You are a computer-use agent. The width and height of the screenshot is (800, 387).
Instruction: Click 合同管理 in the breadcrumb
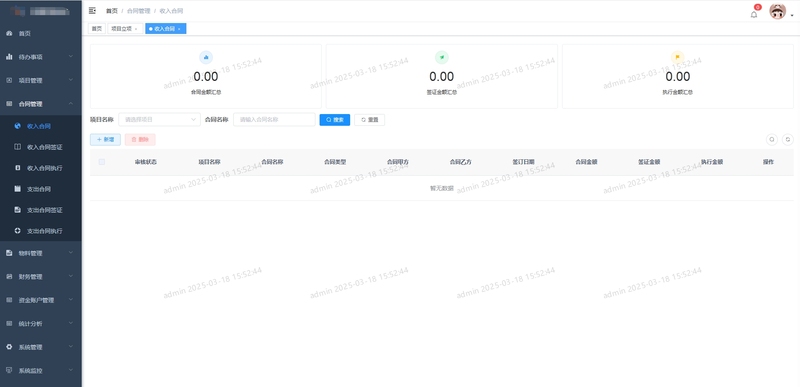coord(139,11)
